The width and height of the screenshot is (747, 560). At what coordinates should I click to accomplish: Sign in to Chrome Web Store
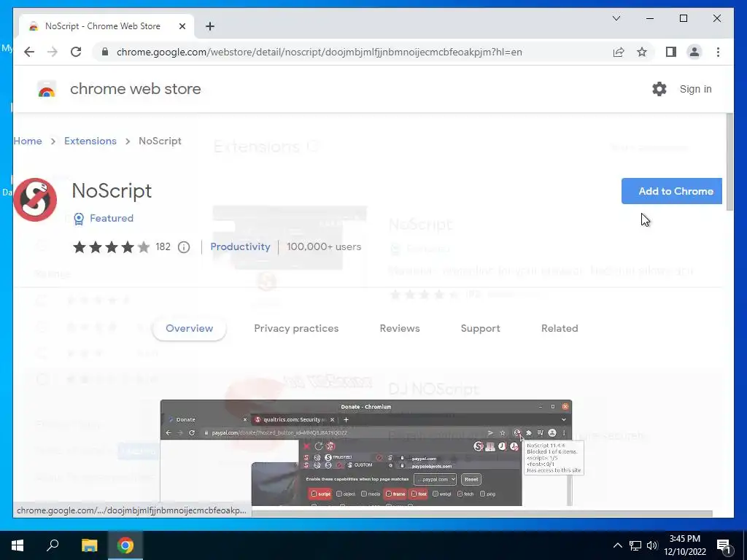695,89
